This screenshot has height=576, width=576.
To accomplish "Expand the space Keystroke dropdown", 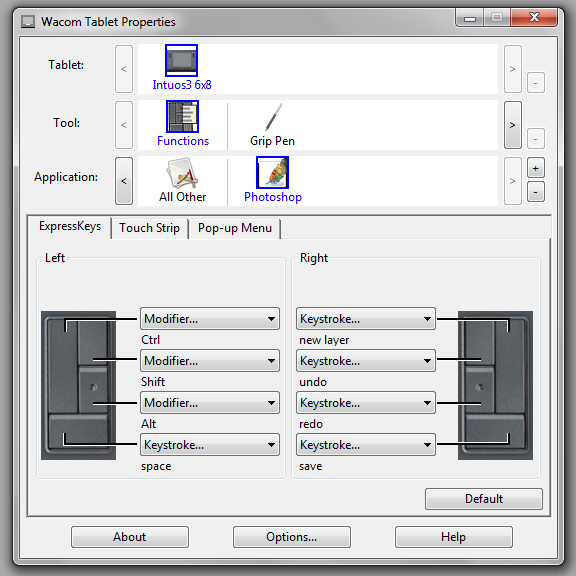I will pyautogui.click(x=210, y=445).
